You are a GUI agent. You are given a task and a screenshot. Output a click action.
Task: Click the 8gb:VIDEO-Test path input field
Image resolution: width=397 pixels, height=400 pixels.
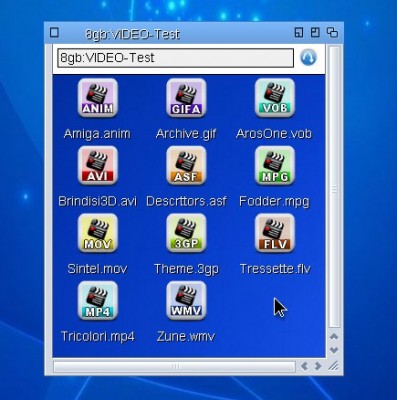tap(175, 58)
